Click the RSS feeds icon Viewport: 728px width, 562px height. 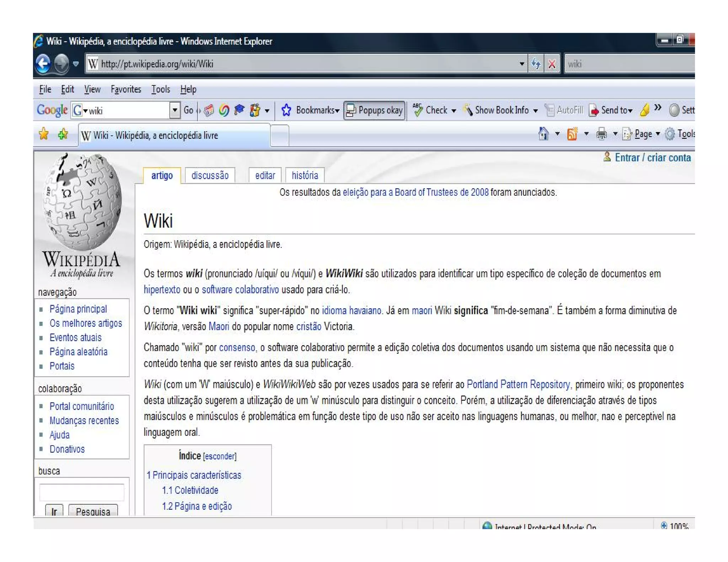tap(572, 134)
